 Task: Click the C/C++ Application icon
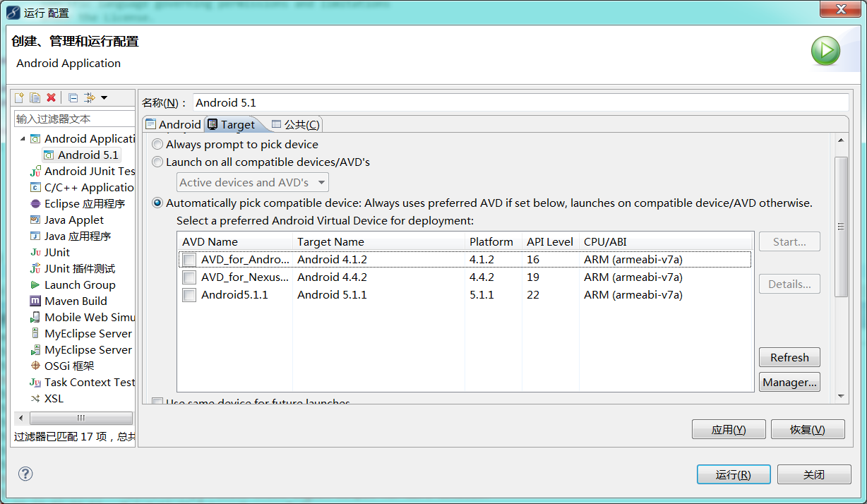[35, 188]
